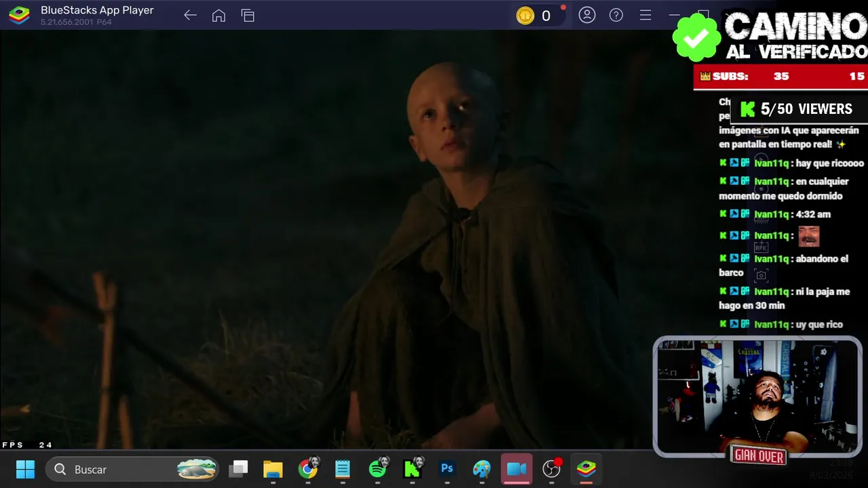The height and width of the screenshot is (488, 868).
Task: Open the BlueStacks help question mark icon
Action: click(x=616, y=15)
